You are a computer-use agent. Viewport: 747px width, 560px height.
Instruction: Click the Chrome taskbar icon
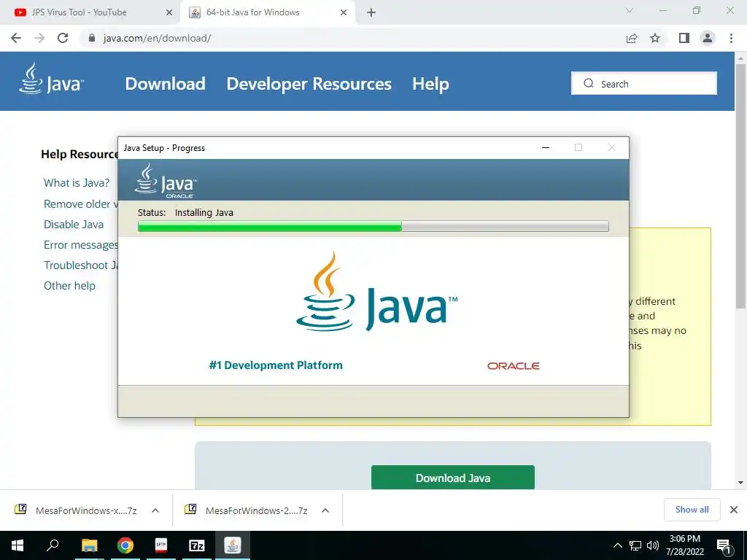click(x=125, y=545)
